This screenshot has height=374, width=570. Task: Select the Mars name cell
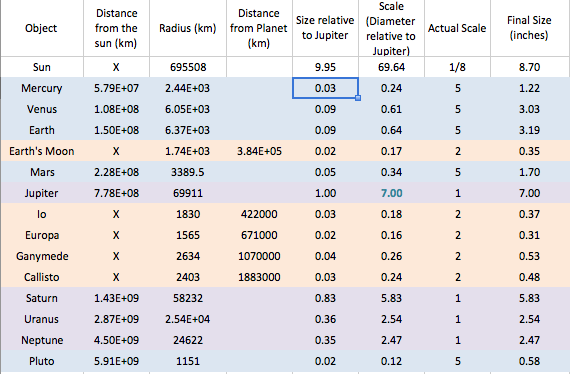pyautogui.click(x=42, y=172)
